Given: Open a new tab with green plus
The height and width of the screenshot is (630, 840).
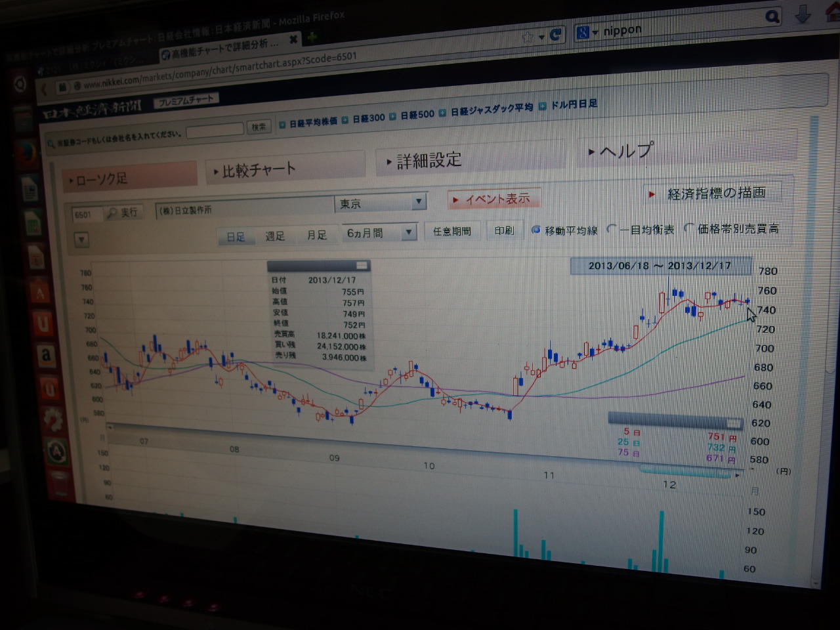Looking at the screenshot, I should pyautogui.click(x=312, y=37).
